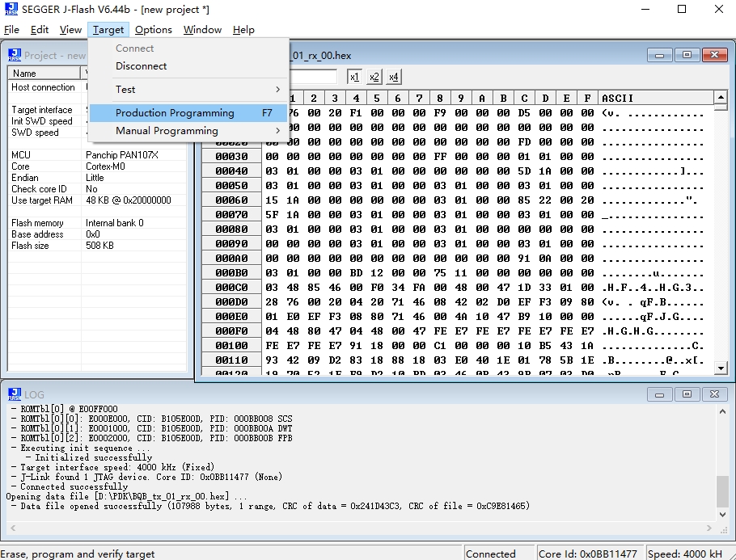Choose Production Programming F7
736x560 pixels.
click(x=188, y=113)
